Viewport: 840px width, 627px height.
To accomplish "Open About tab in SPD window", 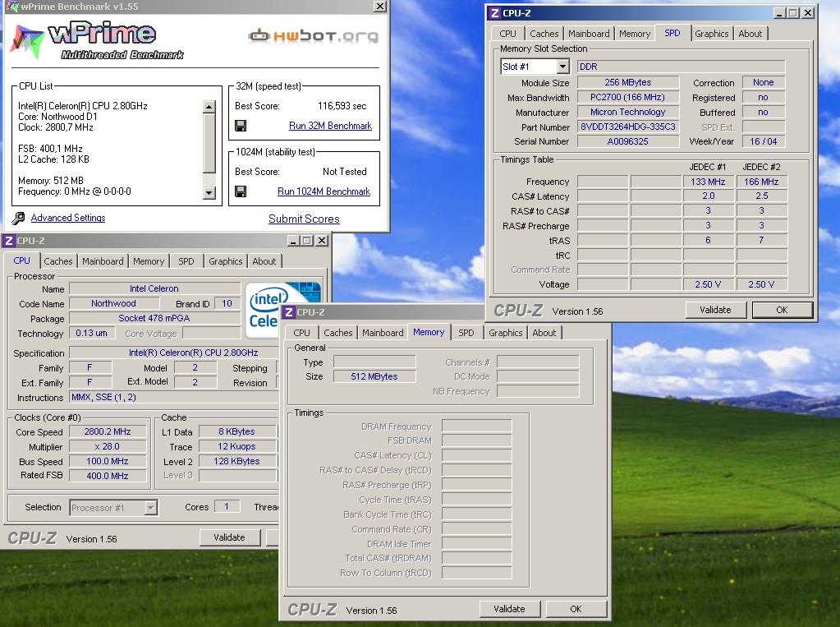I will 750,33.
